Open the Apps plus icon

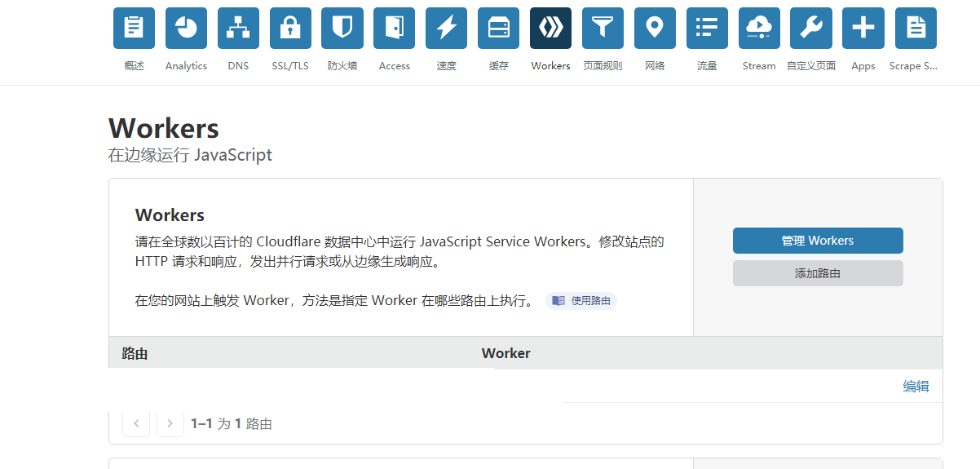863,29
